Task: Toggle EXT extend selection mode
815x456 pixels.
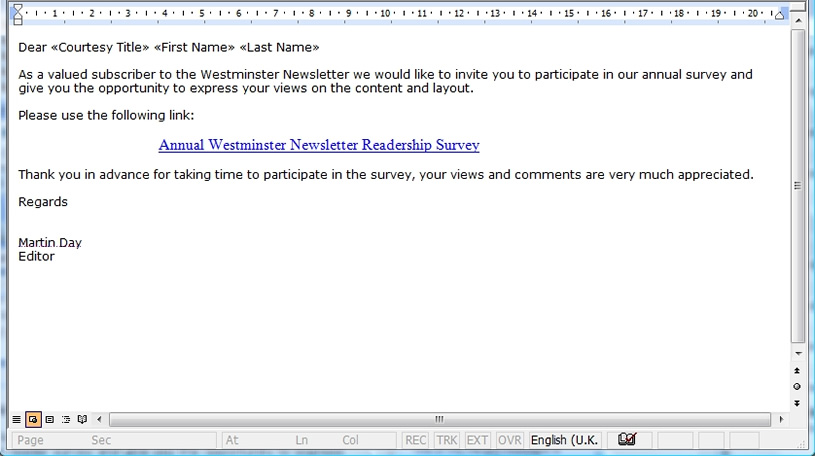Action: click(478, 440)
